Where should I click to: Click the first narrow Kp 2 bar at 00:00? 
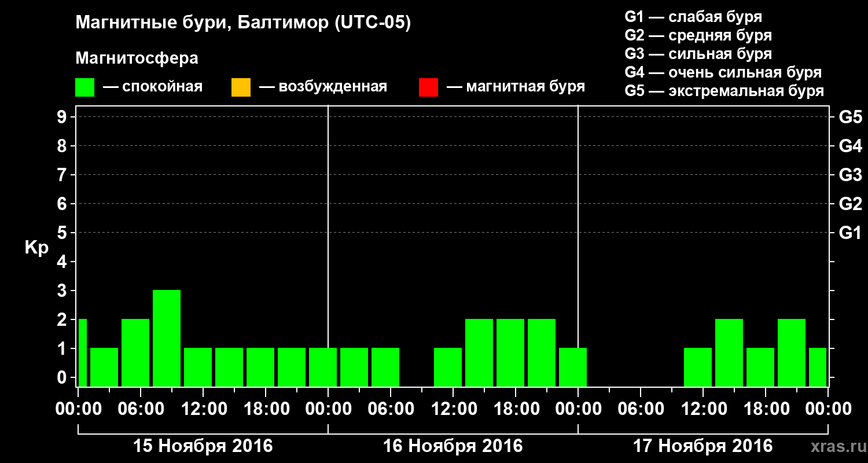click(x=82, y=352)
